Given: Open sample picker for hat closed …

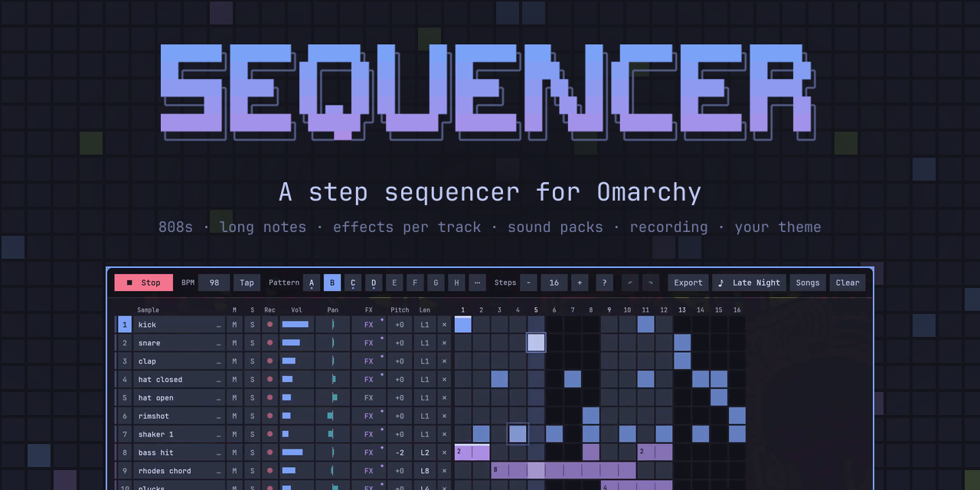Looking at the screenshot, I should point(219,381).
